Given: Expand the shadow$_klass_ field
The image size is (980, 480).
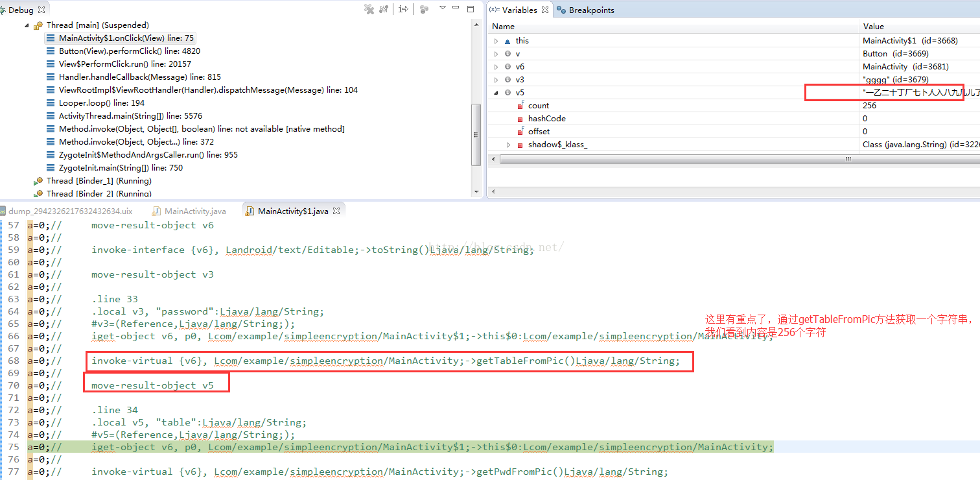Looking at the screenshot, I should coord(508,145).
